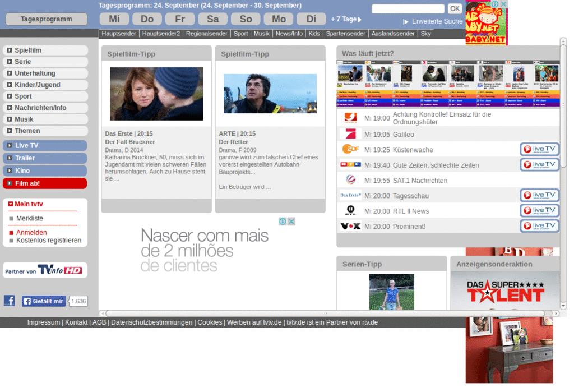This screenshot has height=392, width=574.
Task: Click the Facebook Gefällt mir button
Action: pyautogui.click(x=44, y=301)
